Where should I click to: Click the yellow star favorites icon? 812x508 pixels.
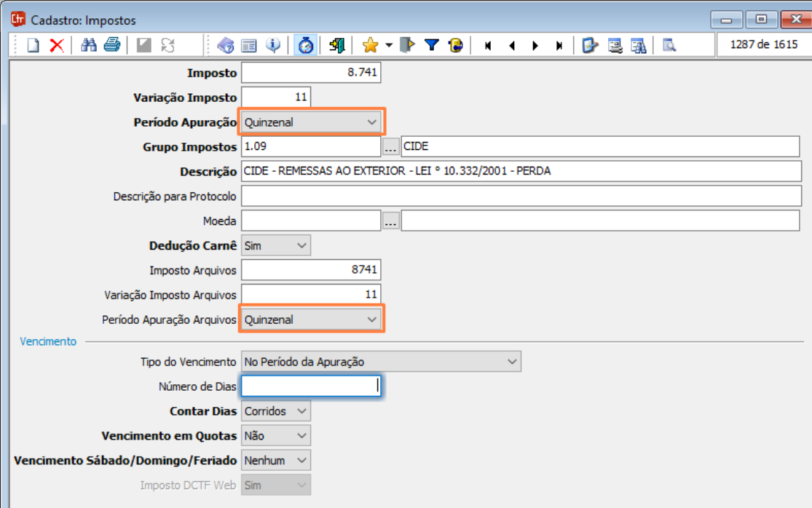pyautogui.click(x=370, y=46)
